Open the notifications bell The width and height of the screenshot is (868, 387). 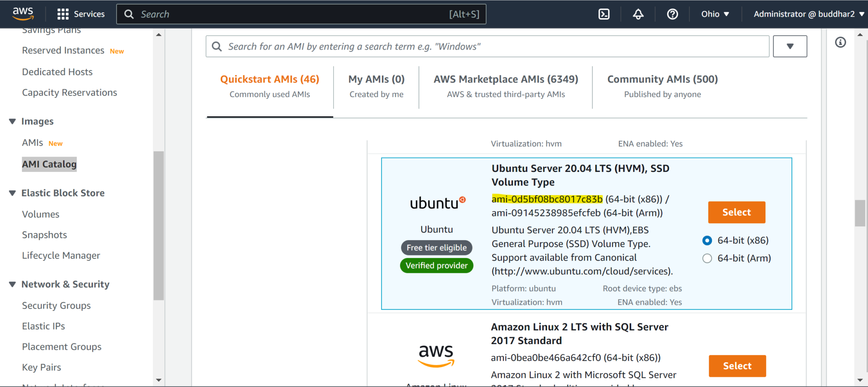pos(637,14)
